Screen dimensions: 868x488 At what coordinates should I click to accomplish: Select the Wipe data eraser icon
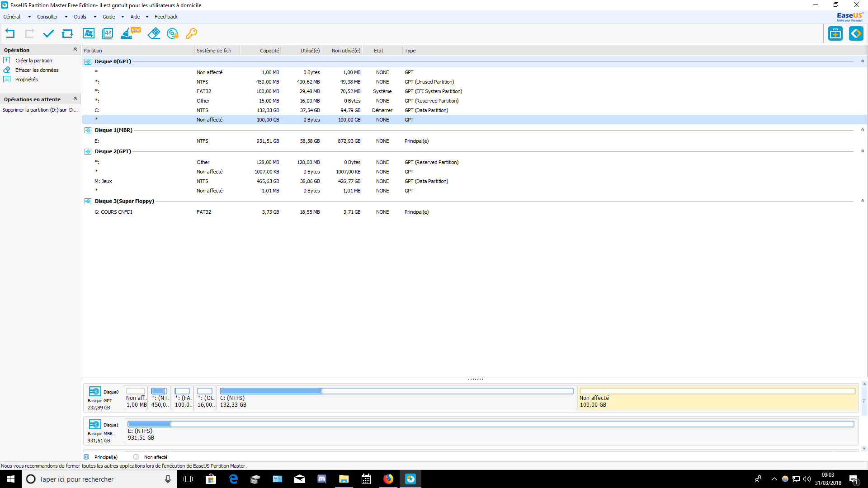point(154,33)
